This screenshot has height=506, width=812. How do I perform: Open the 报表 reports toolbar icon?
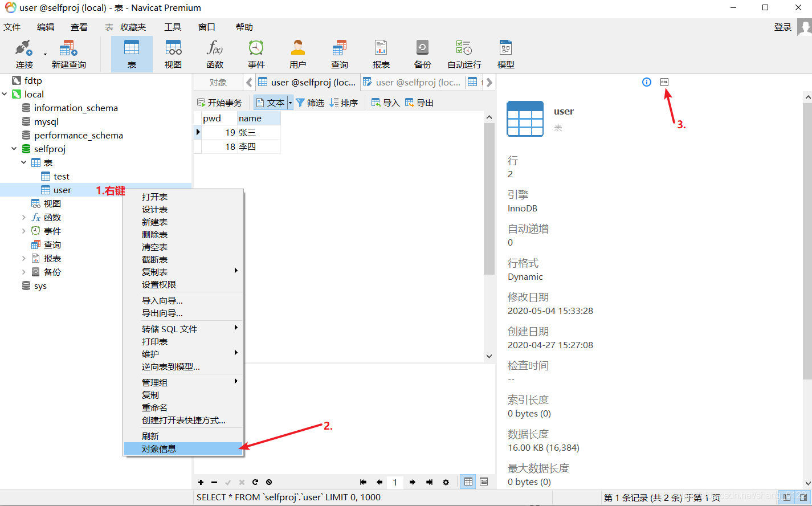click(x=381, y=54)
